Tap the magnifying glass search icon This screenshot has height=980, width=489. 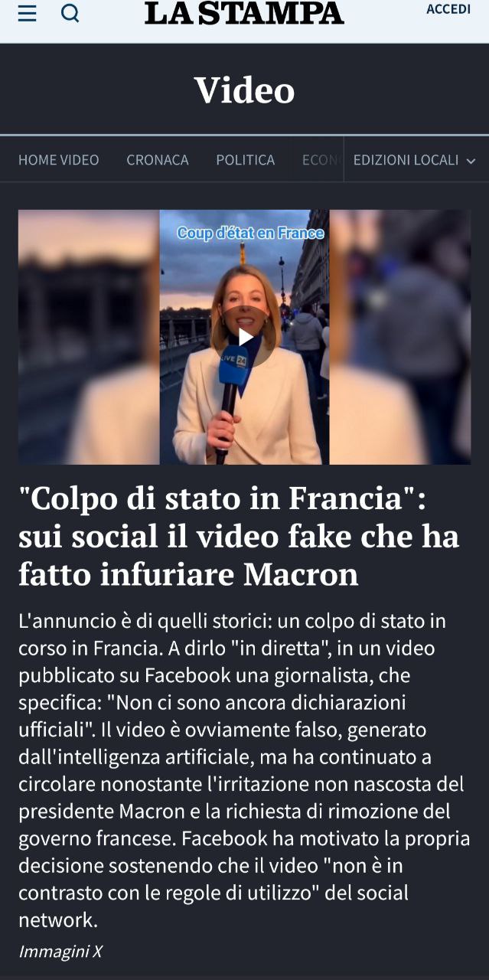point(70,13)
